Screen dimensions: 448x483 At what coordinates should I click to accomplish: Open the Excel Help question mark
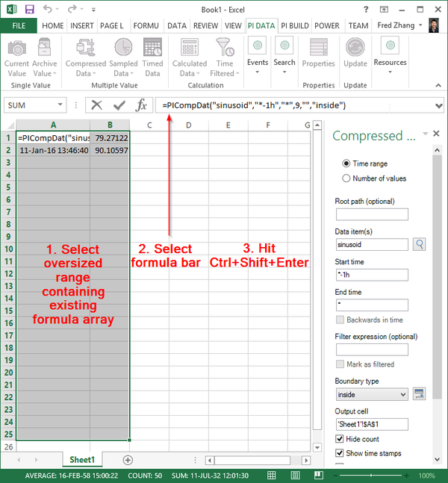pos(366,9)
